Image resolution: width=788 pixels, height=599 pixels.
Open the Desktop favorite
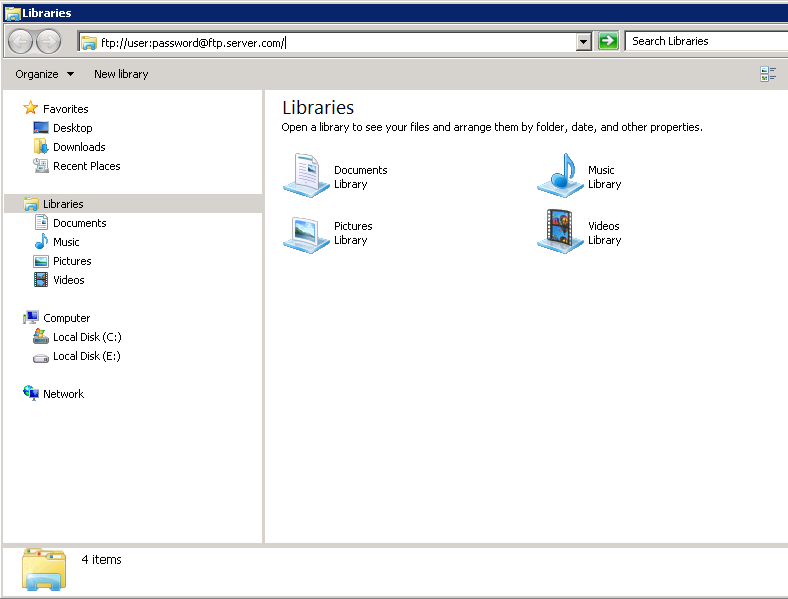click(x=72, y=128)
